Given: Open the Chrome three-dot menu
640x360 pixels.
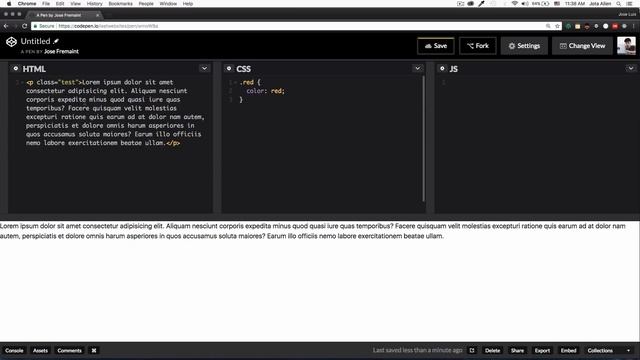Looking at the screenshot, I should click(634, 26).
